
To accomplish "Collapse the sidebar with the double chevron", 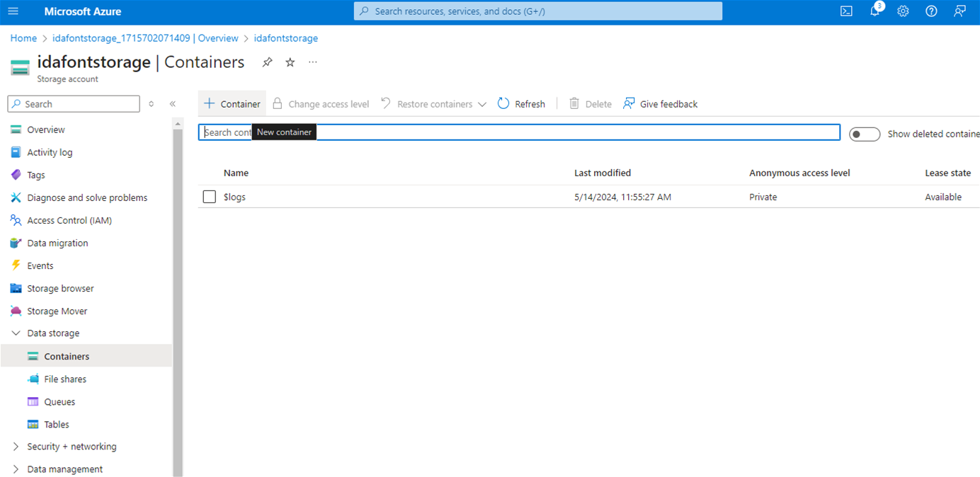I will pyautogui.click(x=173, y=104).
